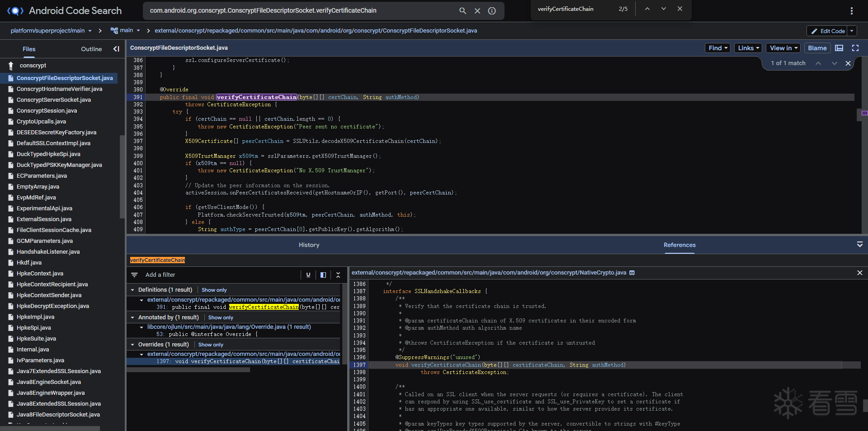Toggle the references side-panel layout icon
Viewport: 868px width, 431px height.
(x=323, y=275)
